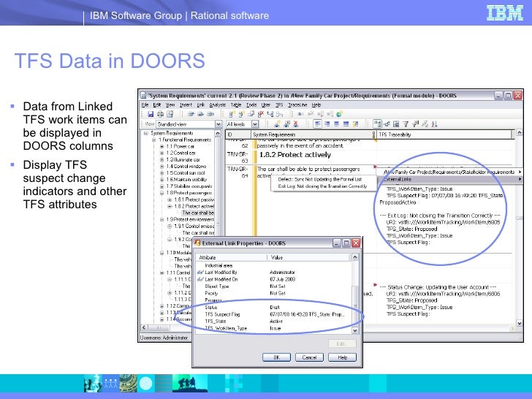Select External Links context menu entry
The height and width of the screenshot is (399, 532).
tap(449, 179)
